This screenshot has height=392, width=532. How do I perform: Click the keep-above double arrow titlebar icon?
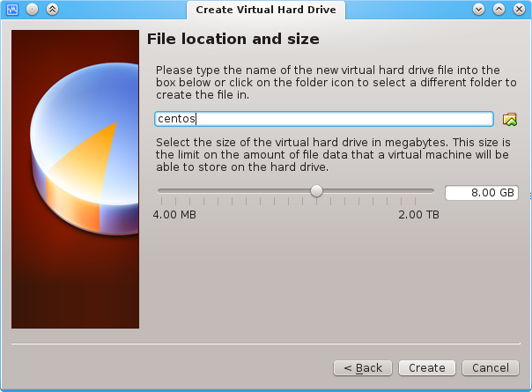click(52, 10)
